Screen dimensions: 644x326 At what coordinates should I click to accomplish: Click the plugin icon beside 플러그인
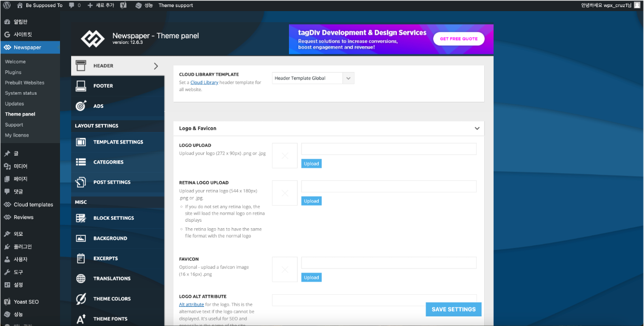7,247
